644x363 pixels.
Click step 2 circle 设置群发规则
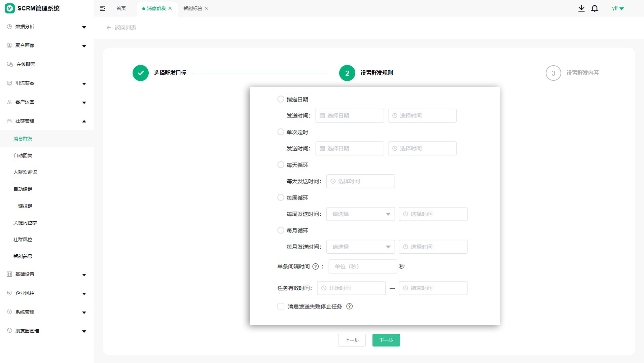(347, 73)
